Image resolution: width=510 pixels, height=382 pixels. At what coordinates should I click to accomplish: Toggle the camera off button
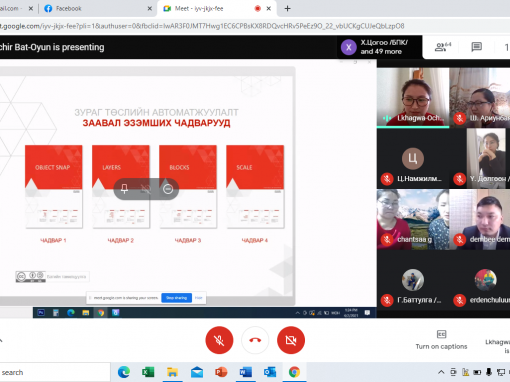point(291,340)
